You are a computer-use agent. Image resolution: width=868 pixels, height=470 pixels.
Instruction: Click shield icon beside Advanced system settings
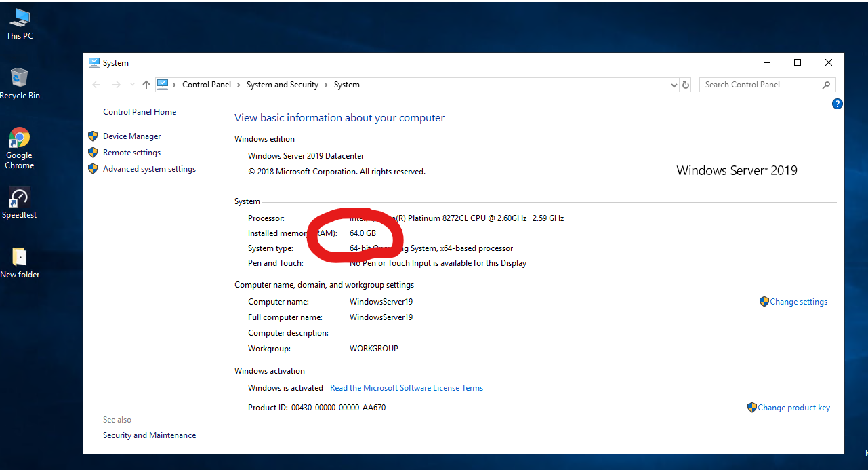[x=94, y=169]
